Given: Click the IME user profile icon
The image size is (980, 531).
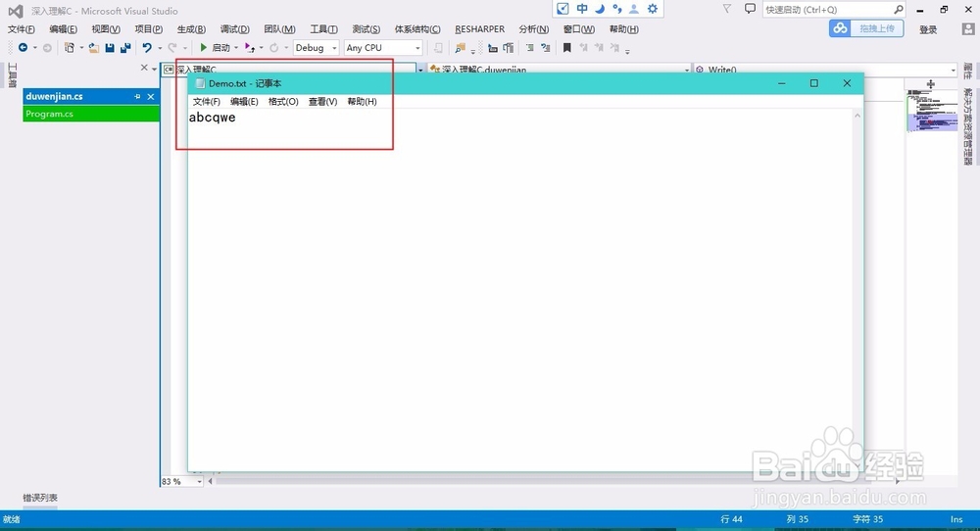Looking at the screenshot, I should tap(634, 9).
